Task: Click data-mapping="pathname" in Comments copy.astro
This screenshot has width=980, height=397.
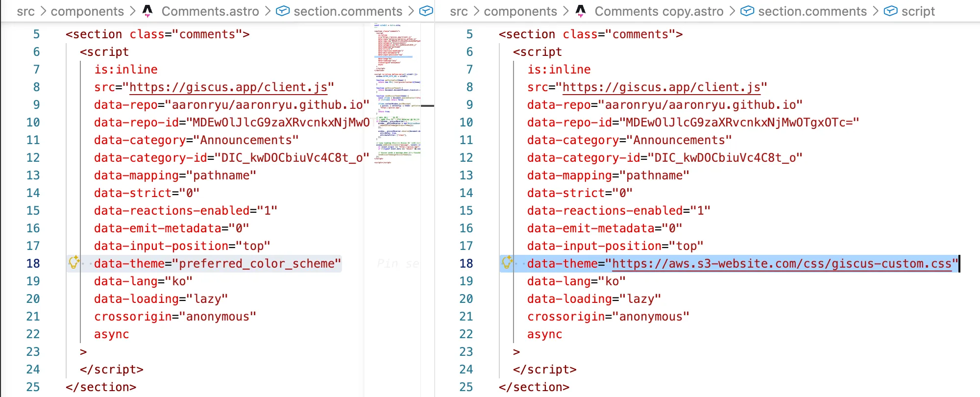Action: (x=608, y=175)
